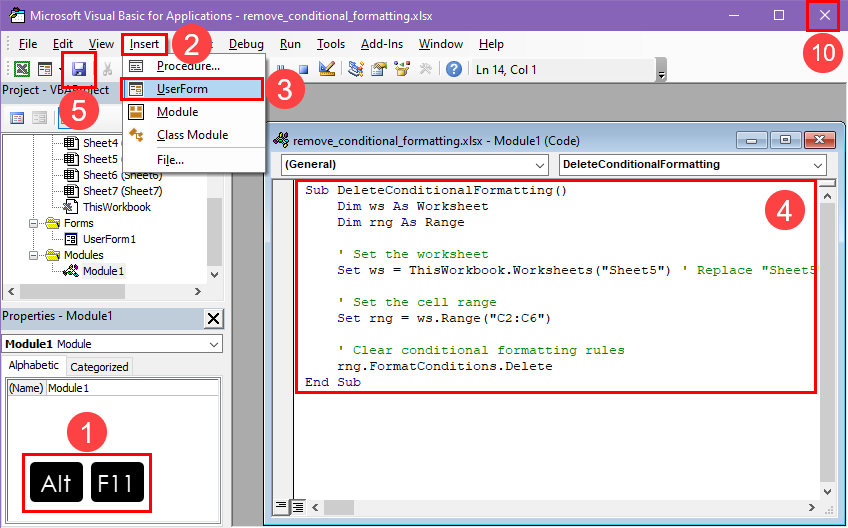This screenshot has width=848, height=528.
Task: Switch to the Categorized properties tab
Action: 99,367
